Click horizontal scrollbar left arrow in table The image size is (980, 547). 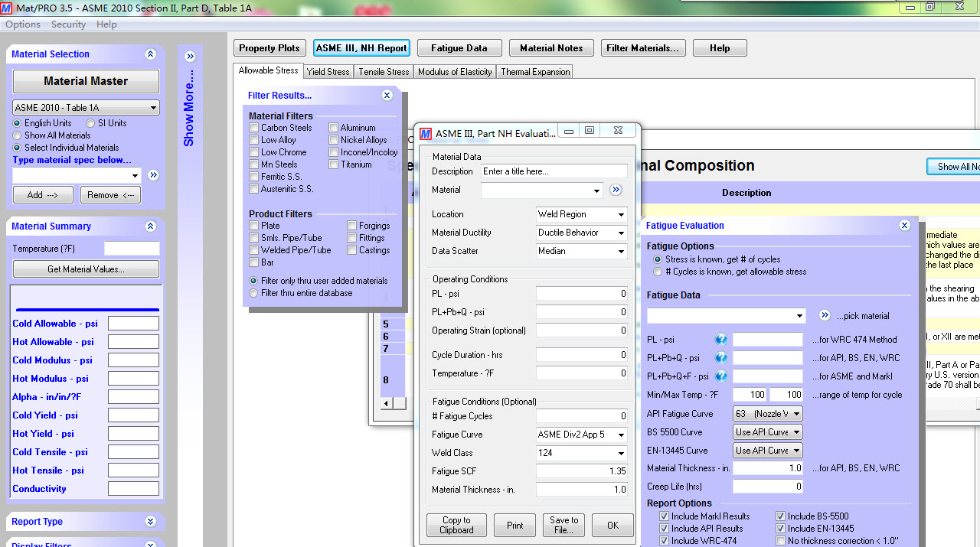click(x=387, y=403)
